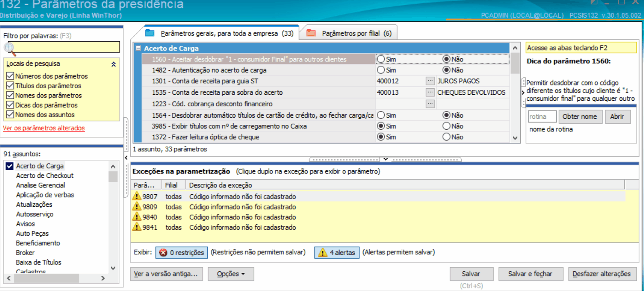Screen dimensions: 644x291
Task: Click the Abrir button
Action: [x=617, y=117]
